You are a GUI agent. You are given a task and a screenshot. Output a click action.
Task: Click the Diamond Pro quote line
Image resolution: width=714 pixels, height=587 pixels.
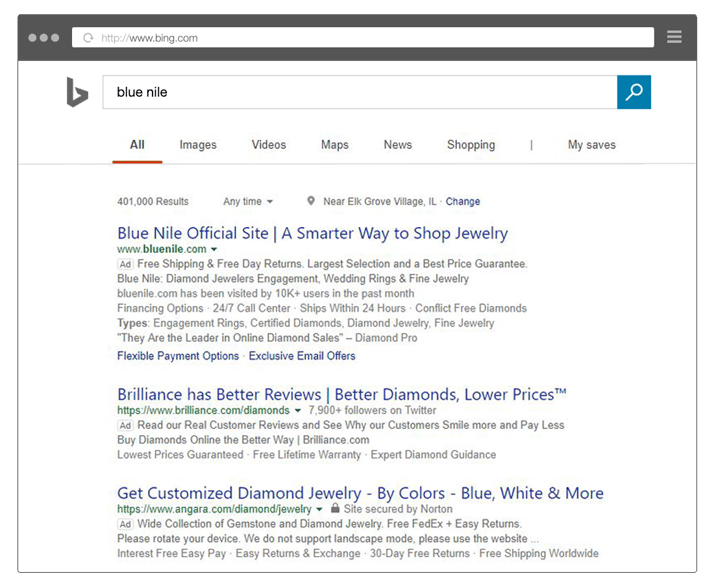click(267, 338)
